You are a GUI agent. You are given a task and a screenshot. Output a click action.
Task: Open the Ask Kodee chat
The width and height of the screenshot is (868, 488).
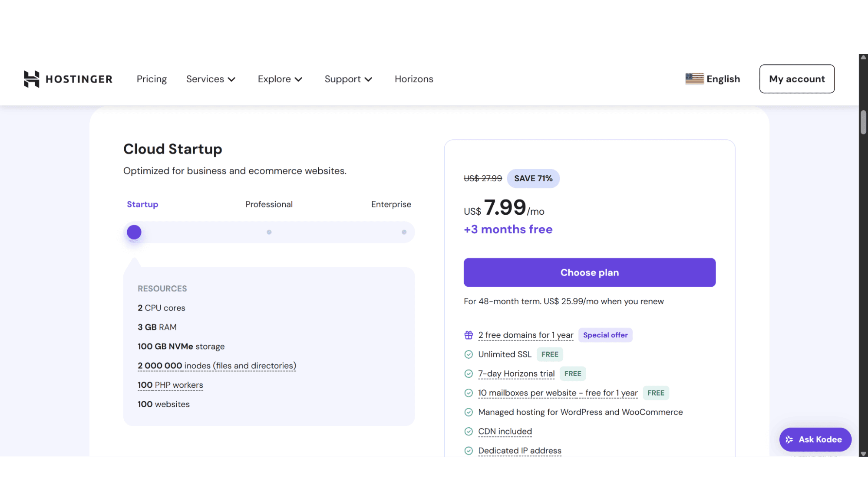click(x=815, y=439)
